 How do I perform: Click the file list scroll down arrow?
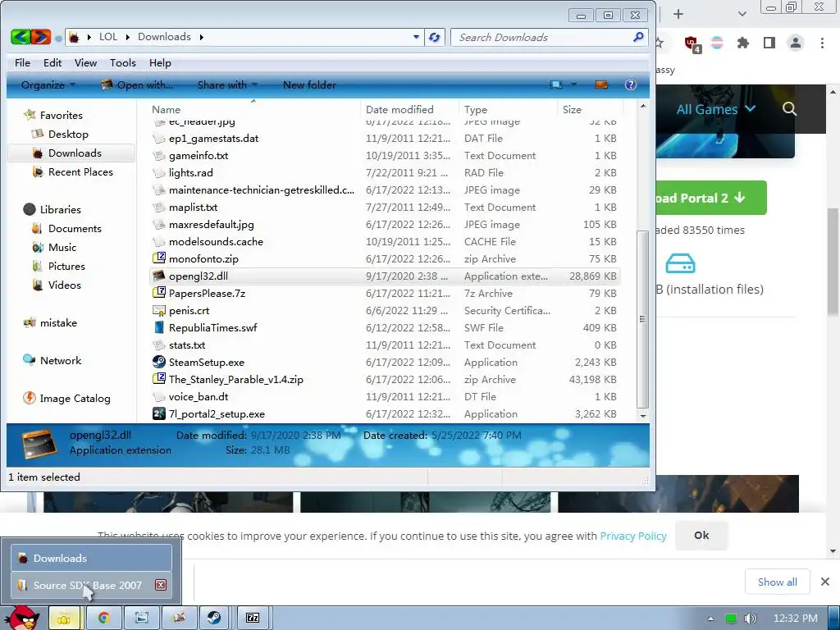tap(643, 416)
